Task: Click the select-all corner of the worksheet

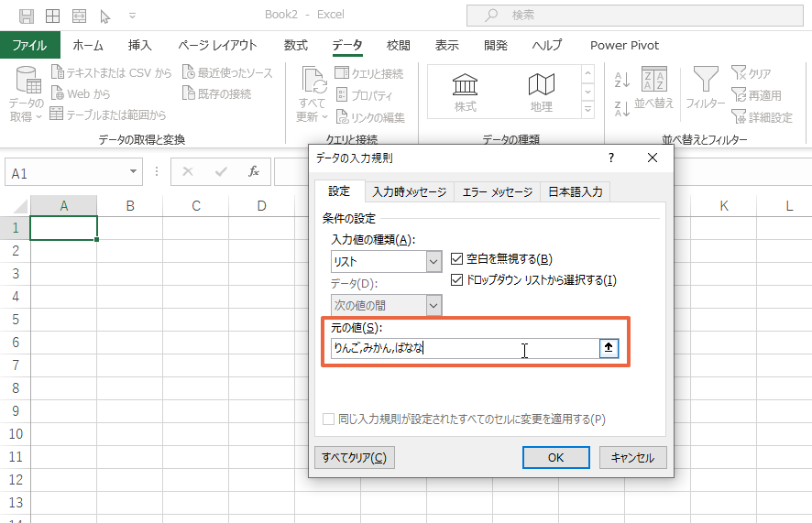Action: [19, 206]
